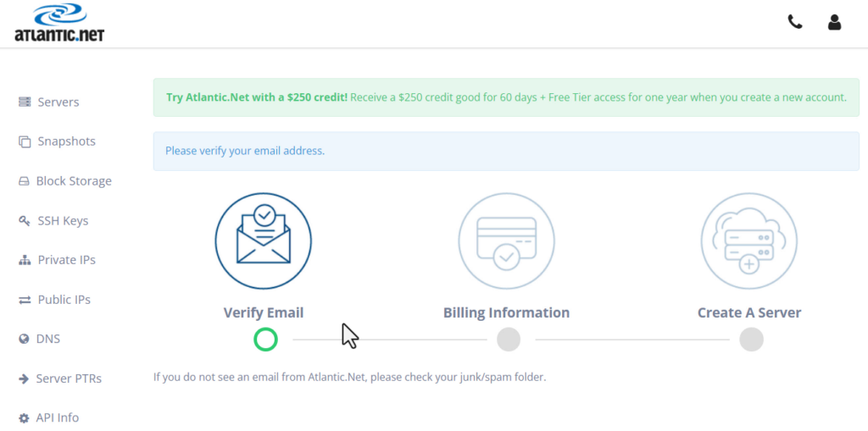Click the DNS globe icon
The image size is (868, 431).
[24, 340]
